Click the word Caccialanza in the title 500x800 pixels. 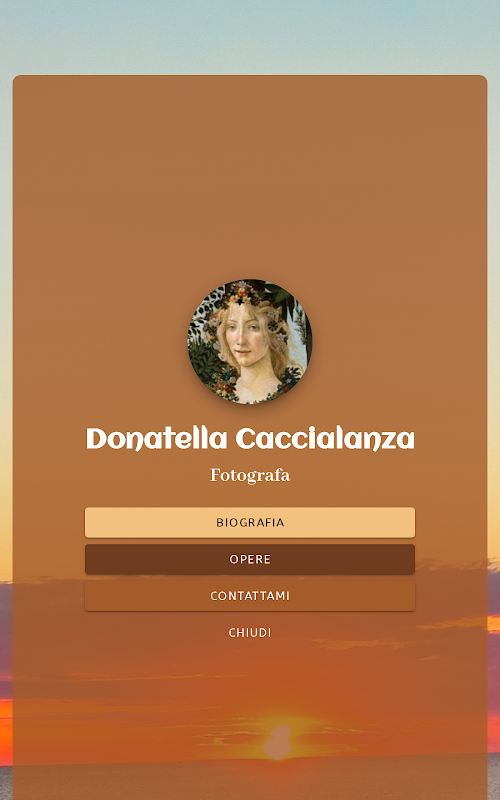click(325, 439)
